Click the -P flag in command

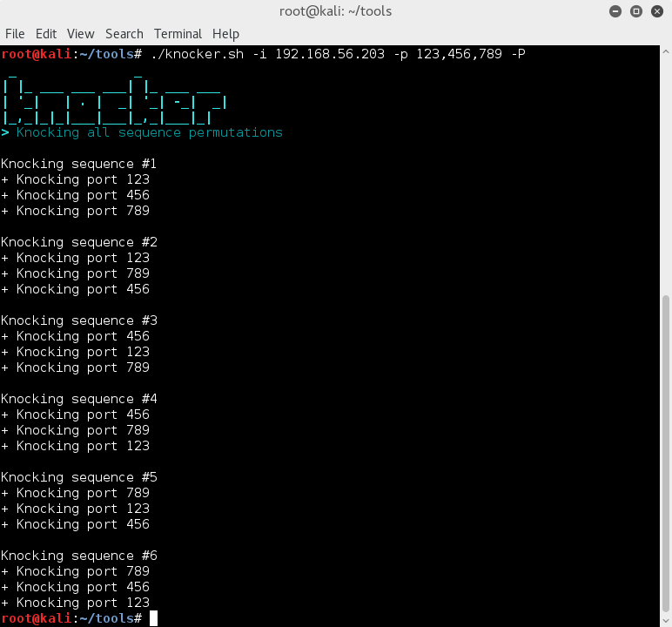point(518,54)
